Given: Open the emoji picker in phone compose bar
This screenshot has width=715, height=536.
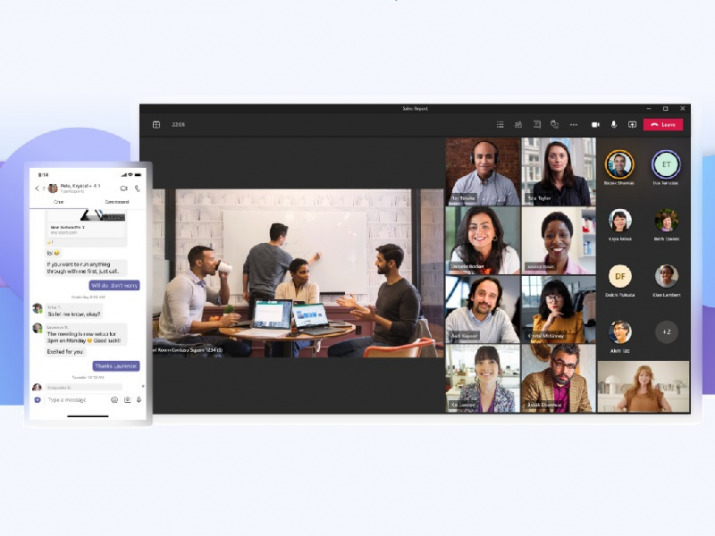Looking at the screenshot, I should (114, 400).
